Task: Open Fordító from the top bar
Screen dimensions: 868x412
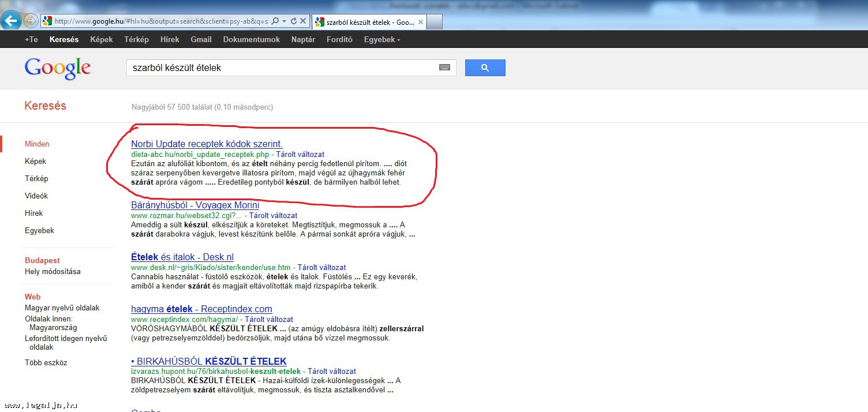Action: tap(339, 39)
